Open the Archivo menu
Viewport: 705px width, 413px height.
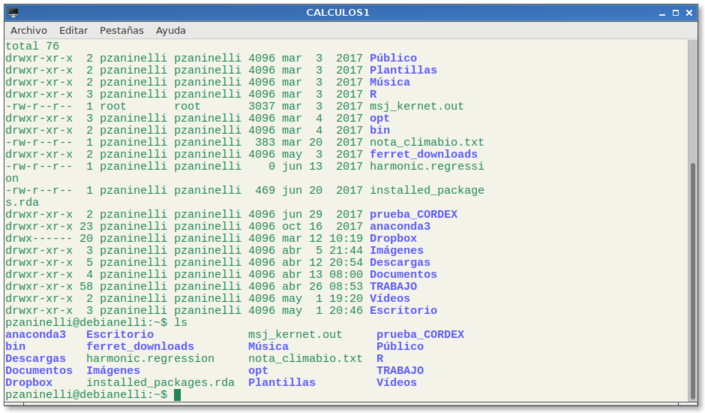(x=29, y=30)
